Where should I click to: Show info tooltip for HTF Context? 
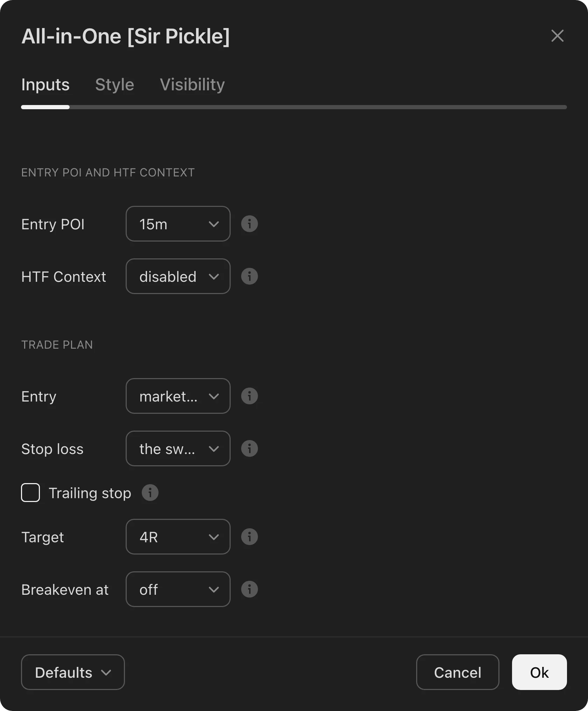coord(249,276)
